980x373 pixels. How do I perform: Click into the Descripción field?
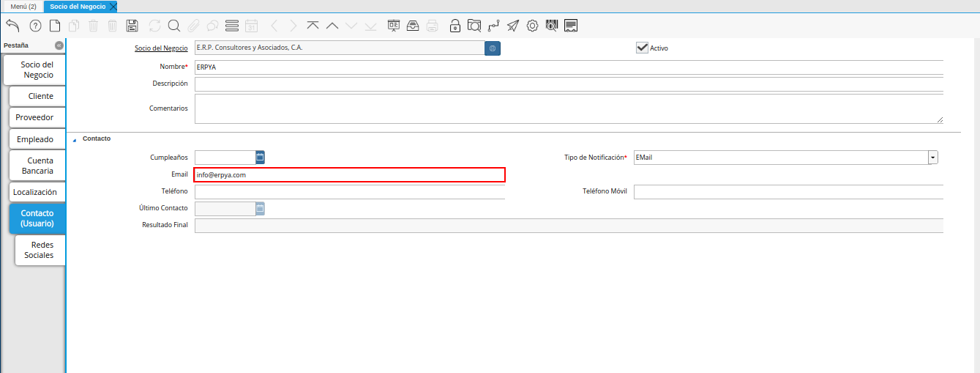pos(569,84)
